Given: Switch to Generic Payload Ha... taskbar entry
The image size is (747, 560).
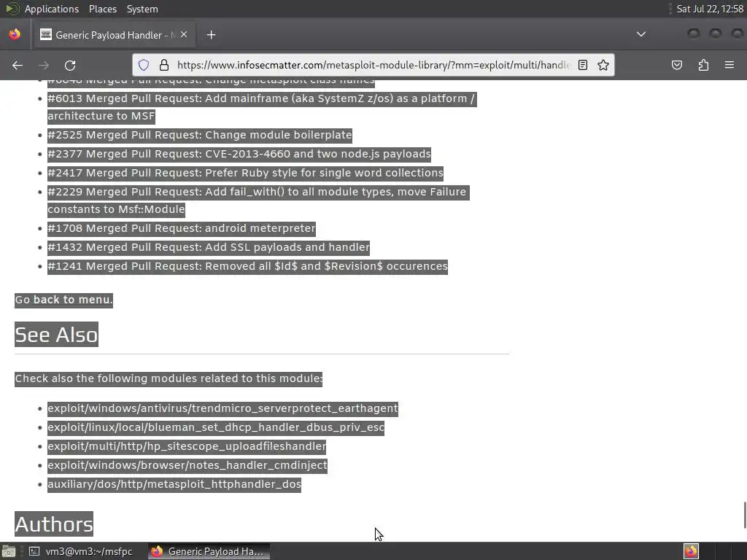Looking at the screenshot, I should (209, 551).
